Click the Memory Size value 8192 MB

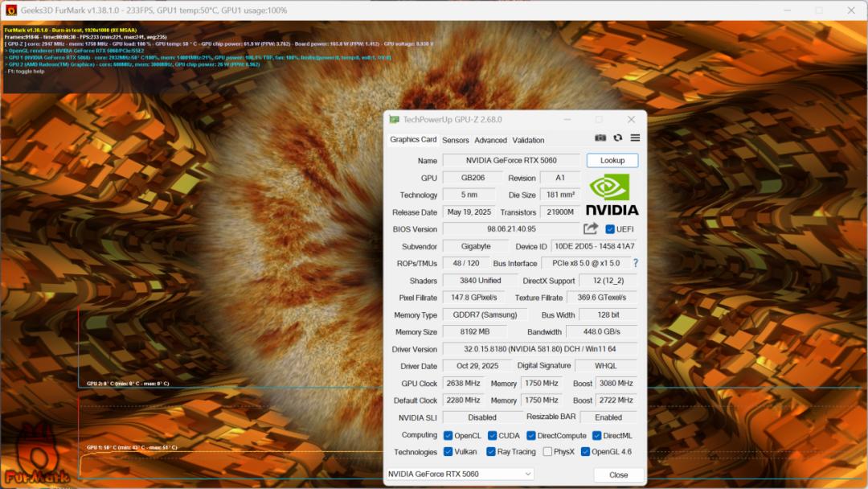pos(475,332)
